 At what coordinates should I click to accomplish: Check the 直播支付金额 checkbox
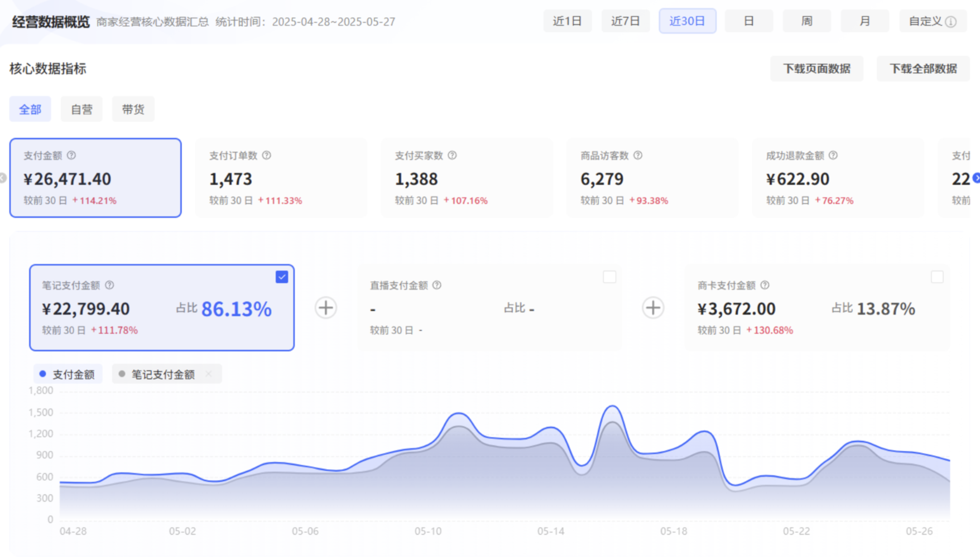point(609,277)
